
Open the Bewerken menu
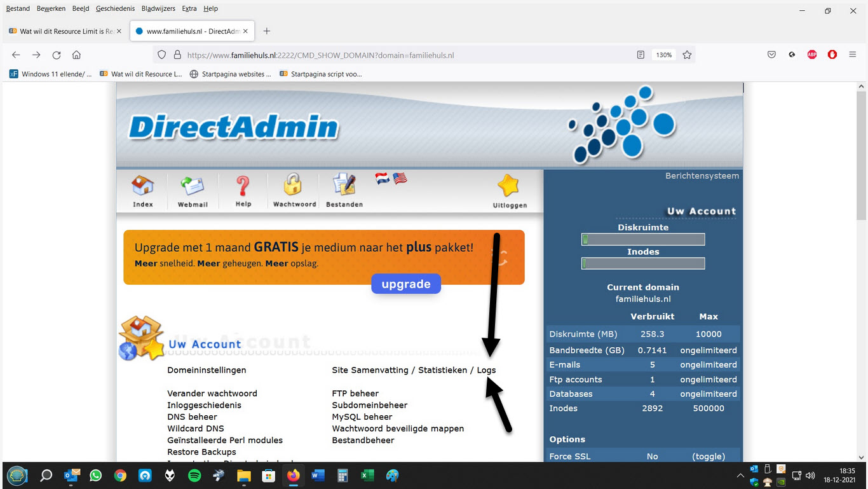(51, 8)
